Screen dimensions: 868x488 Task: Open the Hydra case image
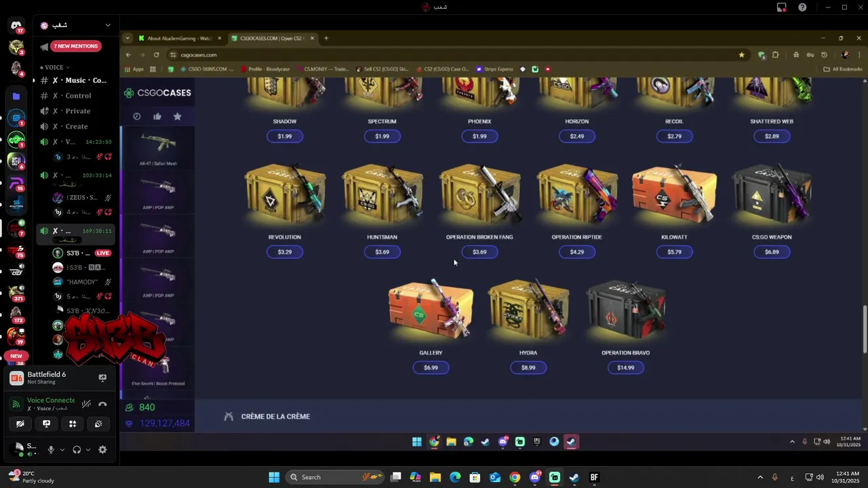coord(528,310)
